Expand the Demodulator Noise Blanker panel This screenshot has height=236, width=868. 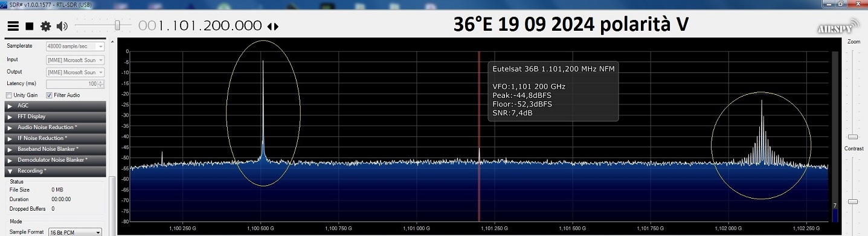click(56, 160)
